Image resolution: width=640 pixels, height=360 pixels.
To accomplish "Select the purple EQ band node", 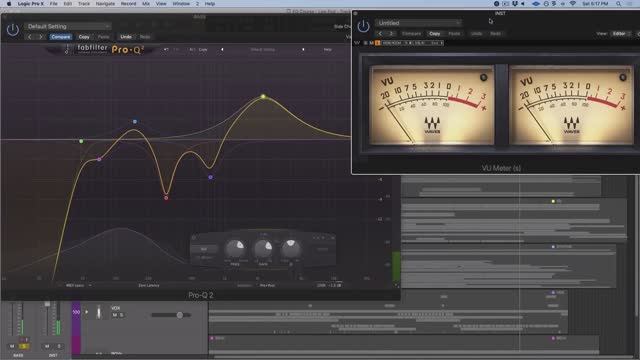I will click(211, 177).
